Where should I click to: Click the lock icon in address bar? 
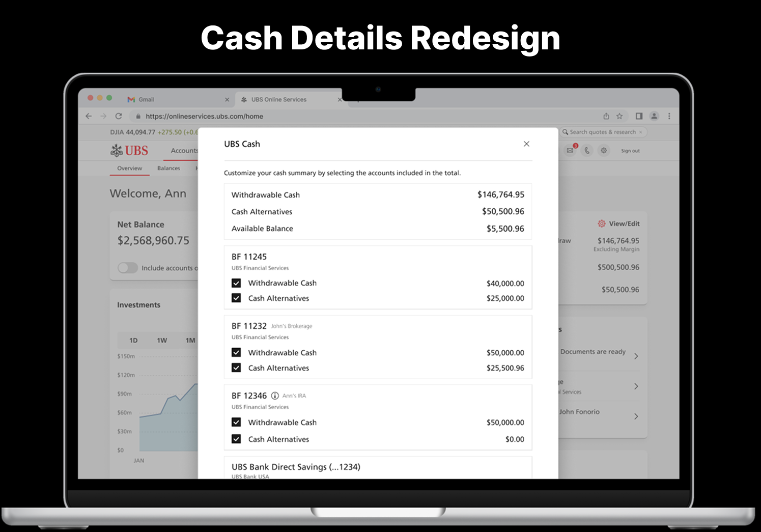click(x=138, y=116)
